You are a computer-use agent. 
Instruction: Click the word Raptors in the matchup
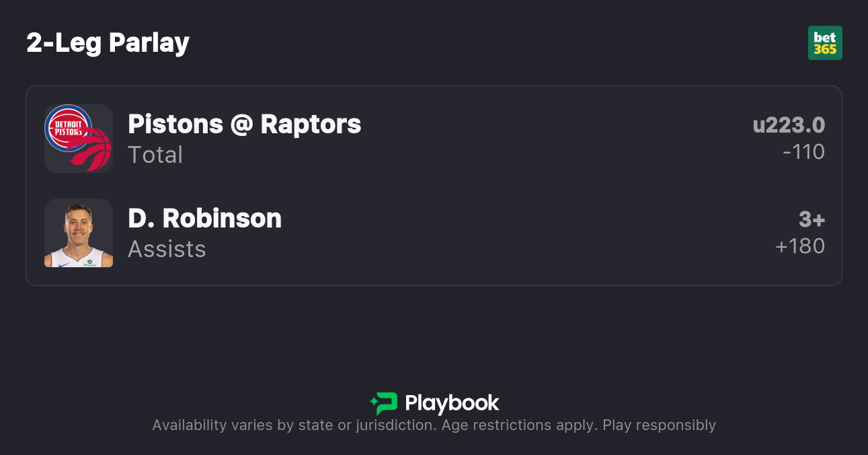311,125
